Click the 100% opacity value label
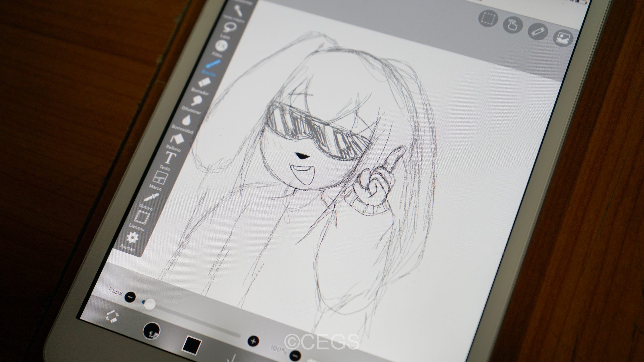The image size is (644, 362). pyautogui.click(x=278, y=350)
